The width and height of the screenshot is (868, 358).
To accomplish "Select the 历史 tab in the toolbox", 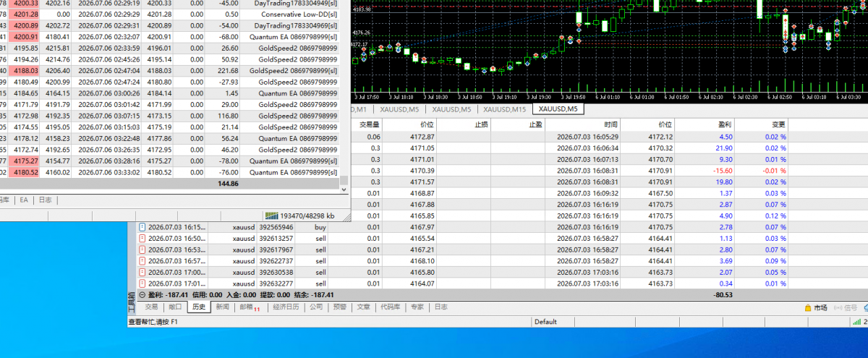I will 199,307.
